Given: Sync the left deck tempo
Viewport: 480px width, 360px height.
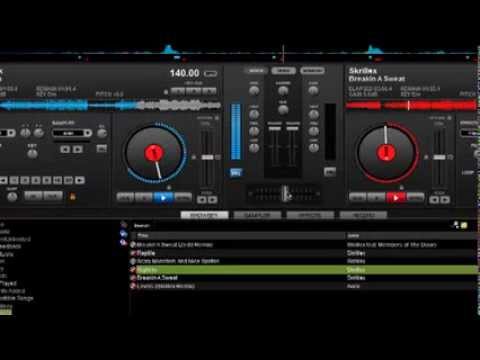Looking at the screenshot, I should pyautogui.click(x=183, y=198).
